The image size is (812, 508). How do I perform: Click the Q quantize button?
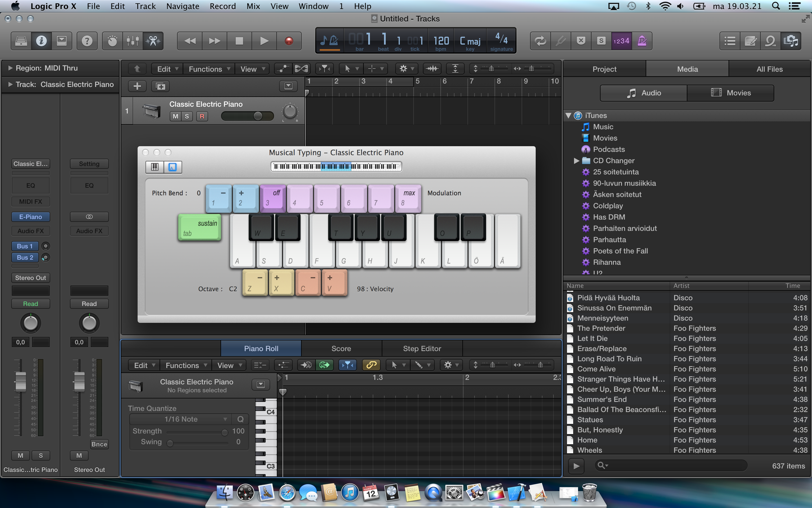point(240,419)
